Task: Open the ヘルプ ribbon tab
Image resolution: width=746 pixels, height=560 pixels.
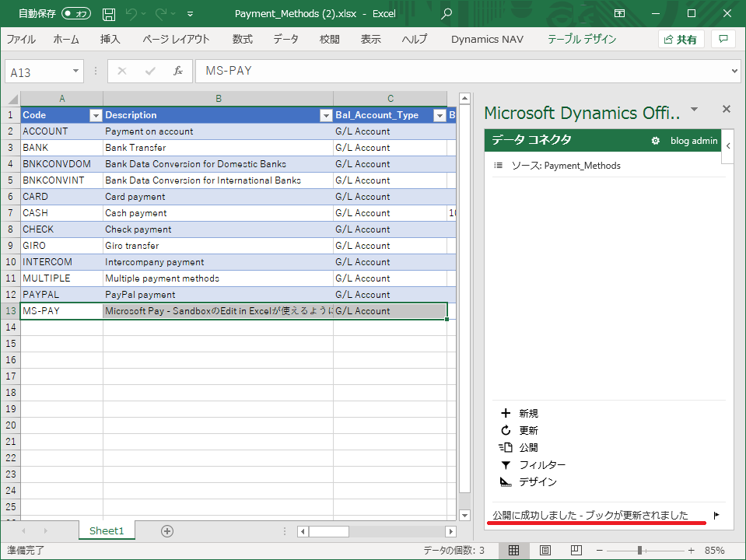Action: (x=415, y=39)
